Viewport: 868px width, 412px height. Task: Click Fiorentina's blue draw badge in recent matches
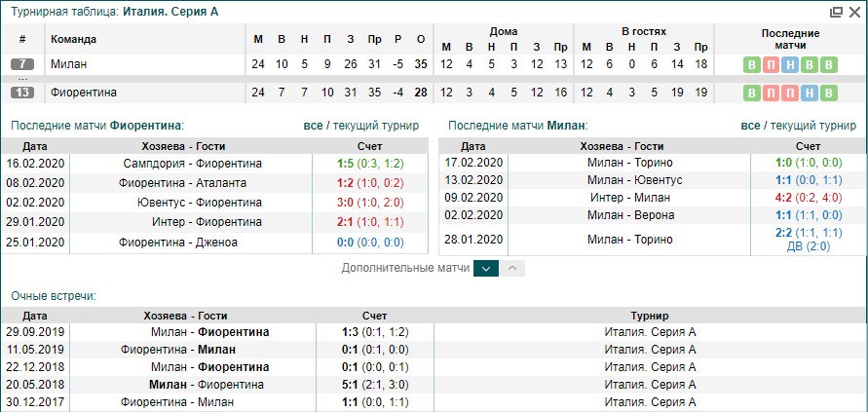coord(808,93)
